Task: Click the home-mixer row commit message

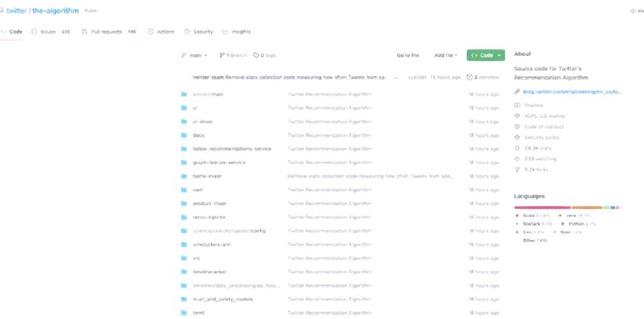Action: click(x=370, y=176)
